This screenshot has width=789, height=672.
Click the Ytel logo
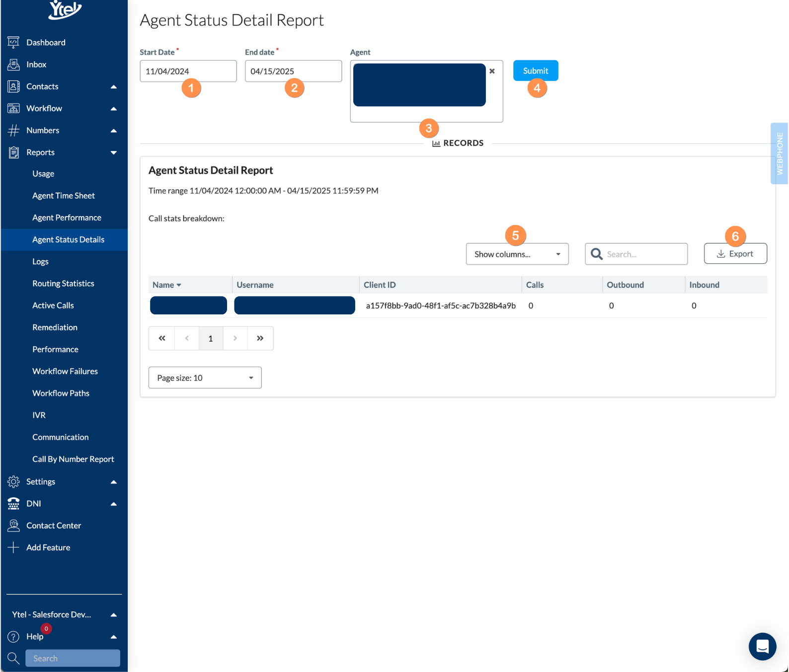point(65,9)
